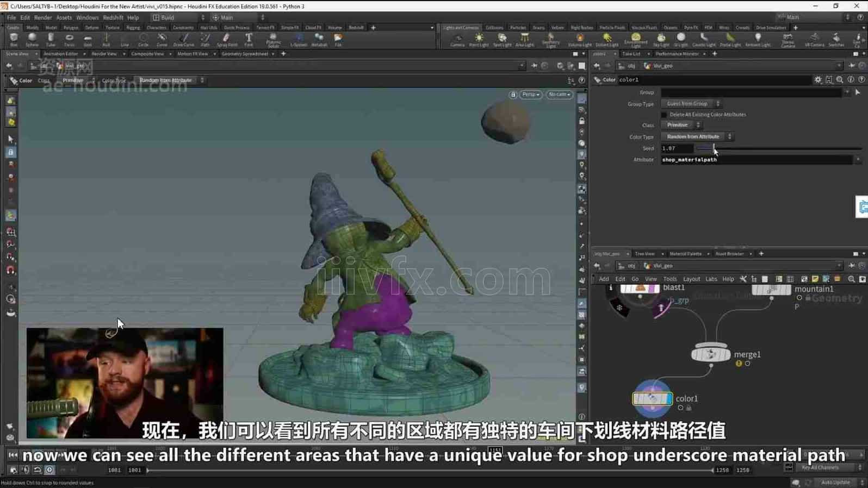Add an Area Light from the shelf
The image size is (868, 488).
[x=524, y=40]
